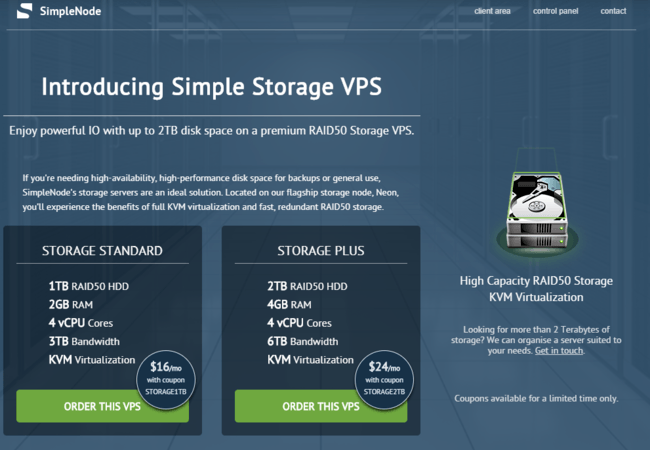The width and height of the screenshot is (650, 450).
Task: Click the 1TB RAID50 HDD feature line
Action: click(89, 286)
